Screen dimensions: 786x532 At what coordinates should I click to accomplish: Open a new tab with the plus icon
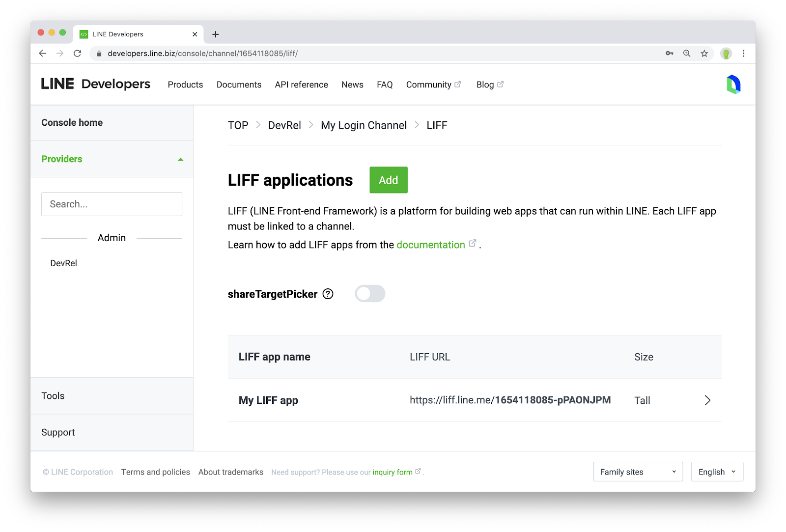tap(215, 34)
